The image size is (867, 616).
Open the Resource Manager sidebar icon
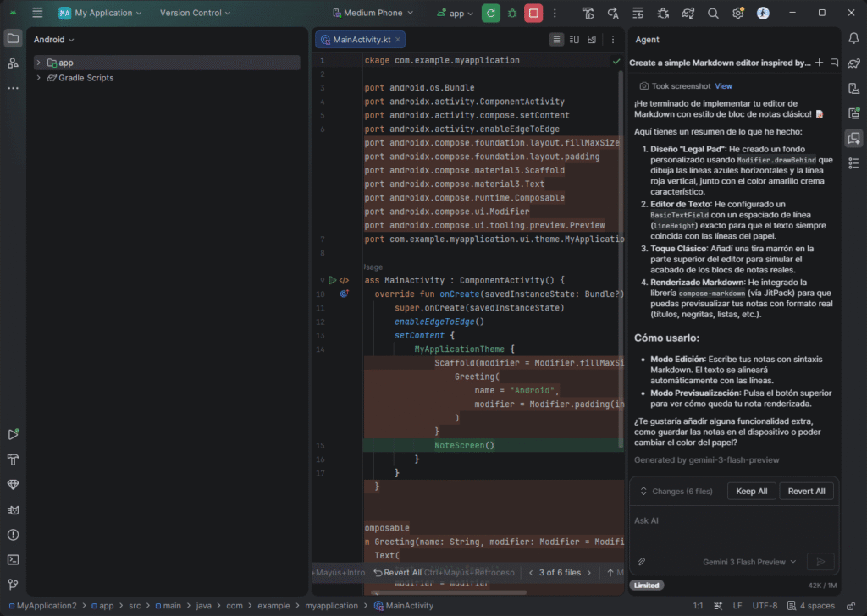13,63
